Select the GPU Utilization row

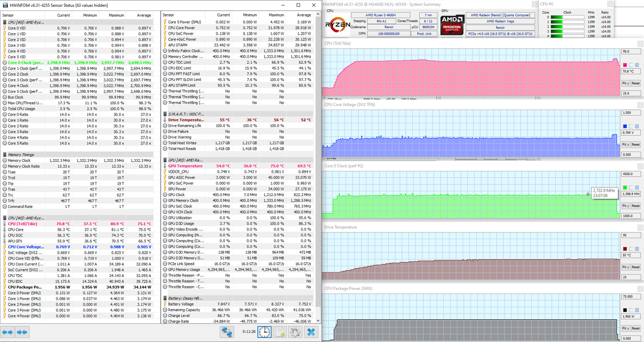tap(238, 218)
